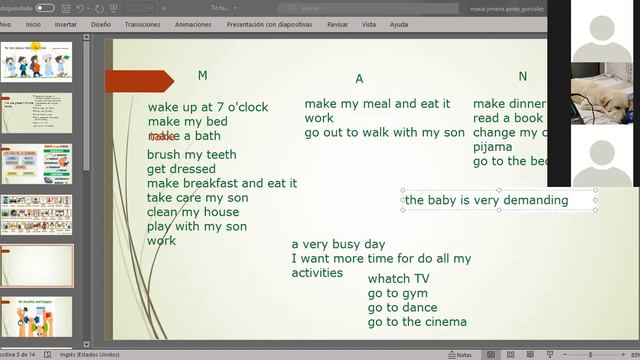Open the Presentación con diapositivas tab
This screenshot has width=640, height=360.
269,24
